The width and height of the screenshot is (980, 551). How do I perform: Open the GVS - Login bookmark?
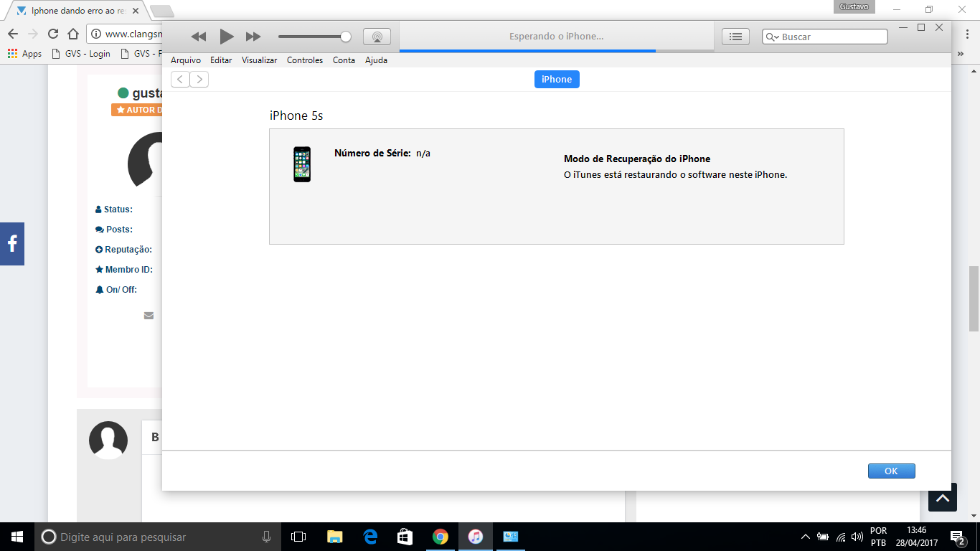tap(80, 54)
